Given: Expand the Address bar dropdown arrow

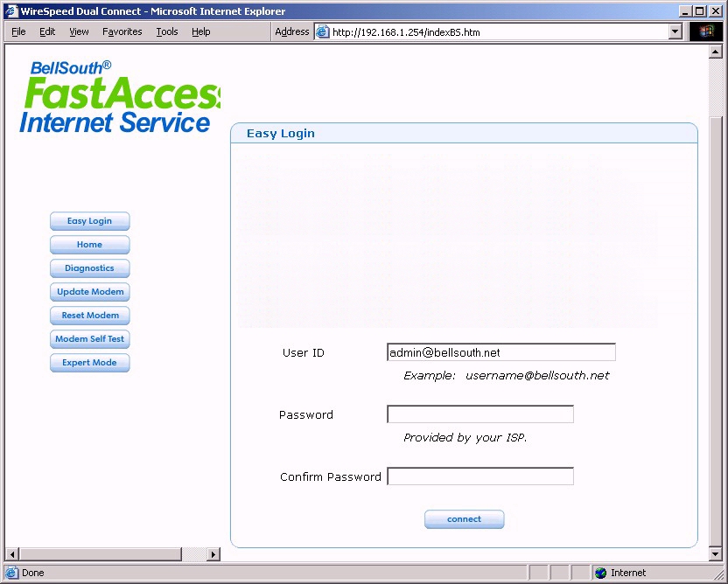Looking at the screenshot, I should coord(675,32).
